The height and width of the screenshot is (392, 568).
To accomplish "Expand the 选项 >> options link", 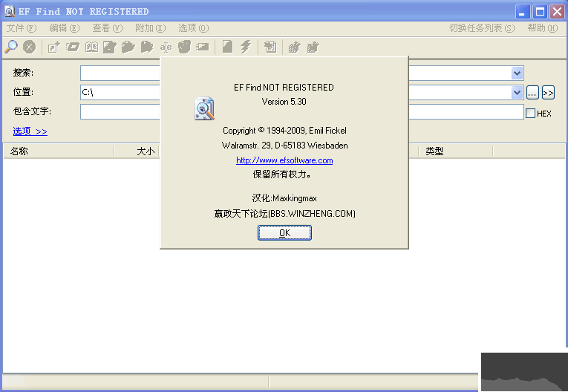I will [30, 131].
